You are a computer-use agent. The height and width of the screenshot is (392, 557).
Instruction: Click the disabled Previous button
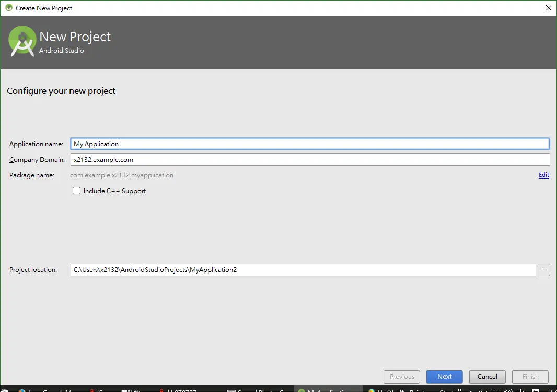(401, 376)
